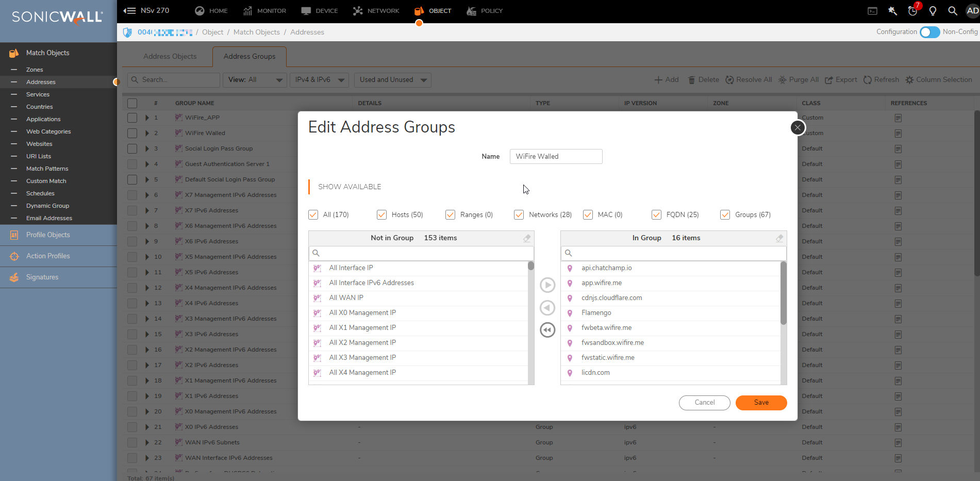Select the Address Groups tab
The width and height of the screenshot is (980, 481).
click(x=250, y=57)
